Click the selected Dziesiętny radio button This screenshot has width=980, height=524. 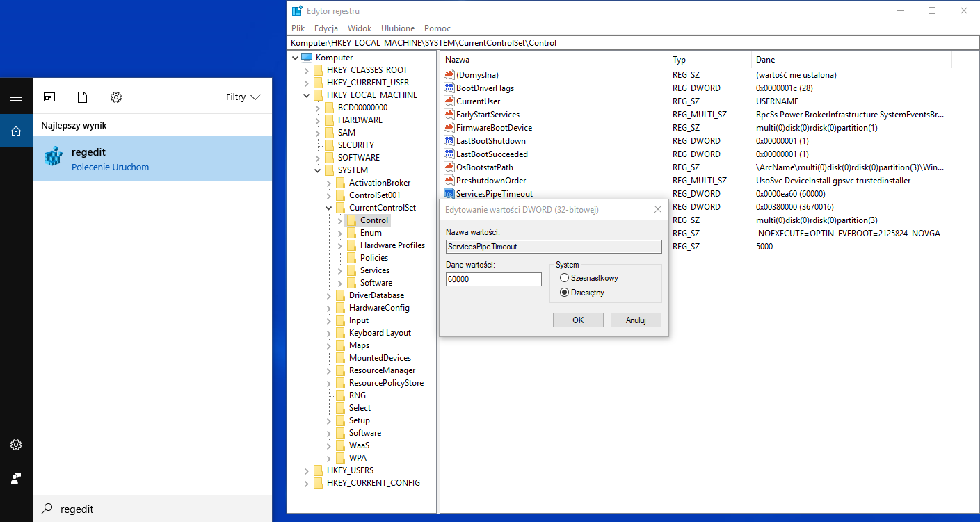(566, 292)
